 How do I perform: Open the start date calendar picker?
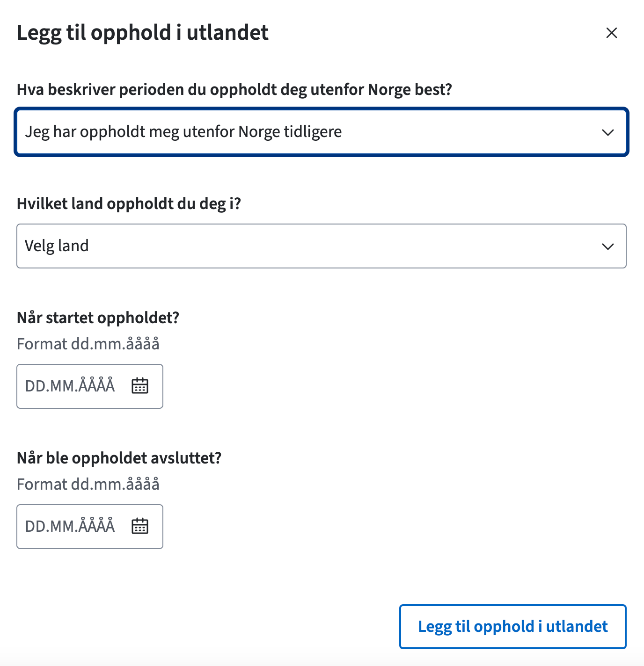(140, 386)
